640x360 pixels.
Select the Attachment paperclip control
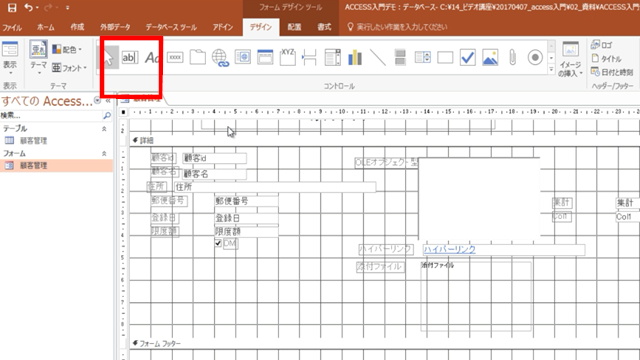point(512,58)
